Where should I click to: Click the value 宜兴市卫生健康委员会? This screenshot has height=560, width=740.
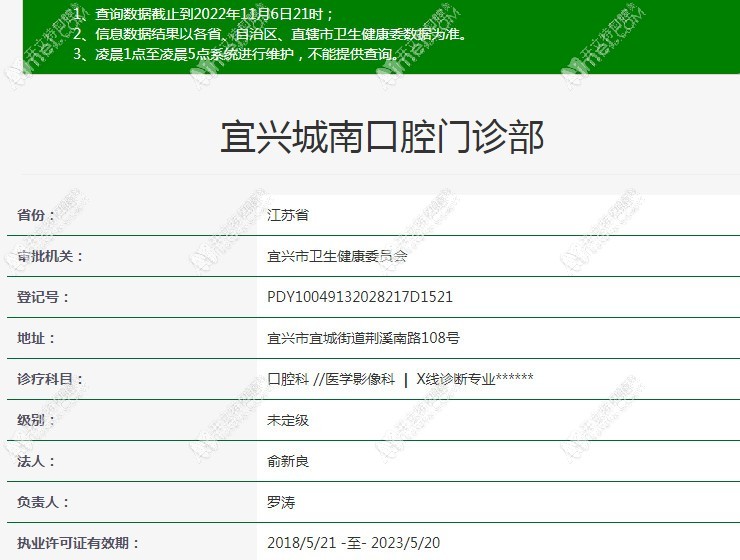(337, 256)
